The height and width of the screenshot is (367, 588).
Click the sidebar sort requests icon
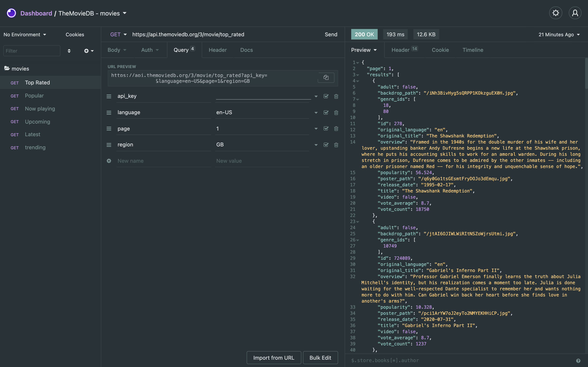pos(69,51)
